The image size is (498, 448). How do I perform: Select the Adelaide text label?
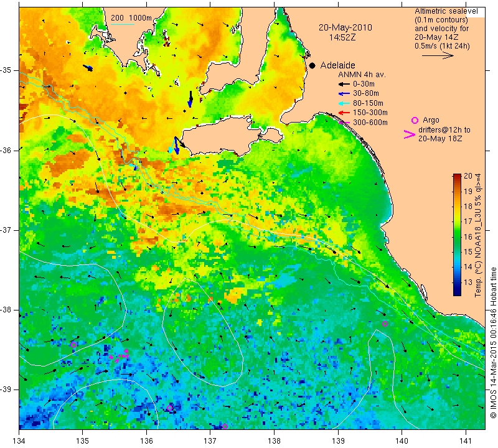point(337,65)
